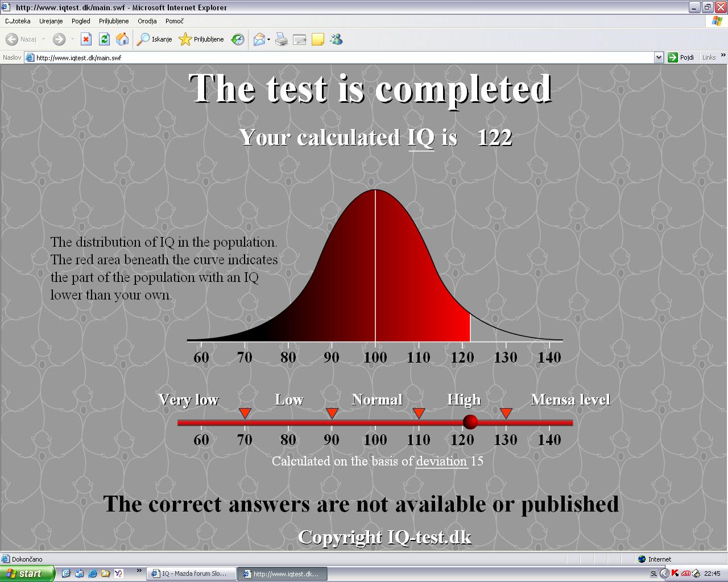Image resolution: width=728 pixels, height=582 pixels.
Task: Click the Very low label
Action: (189, 400)
